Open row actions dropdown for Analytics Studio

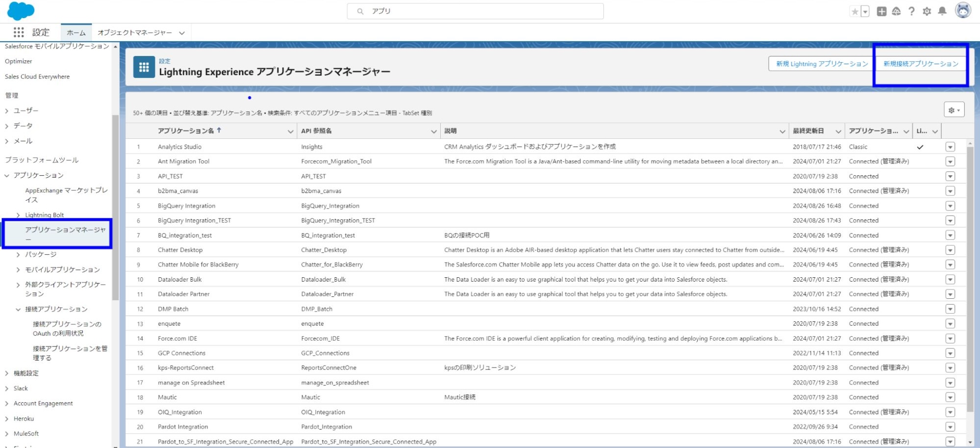pos(950,147)
